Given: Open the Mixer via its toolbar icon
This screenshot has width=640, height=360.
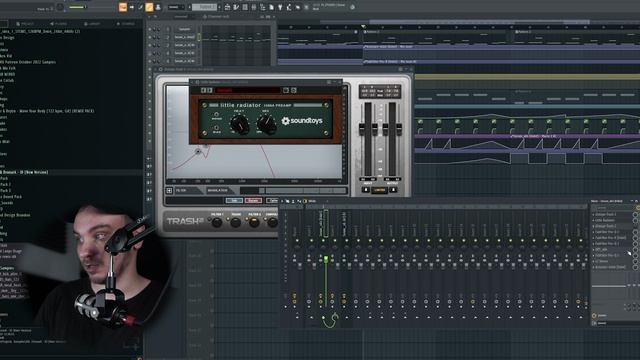Looking at the screenshot, I should (253, 7).
